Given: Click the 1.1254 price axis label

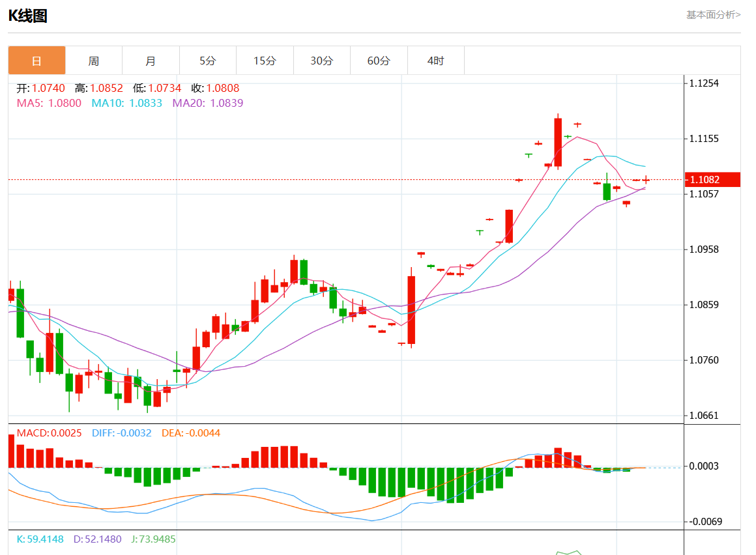Looking at the screenshot, I should click(x=704, y=83).
